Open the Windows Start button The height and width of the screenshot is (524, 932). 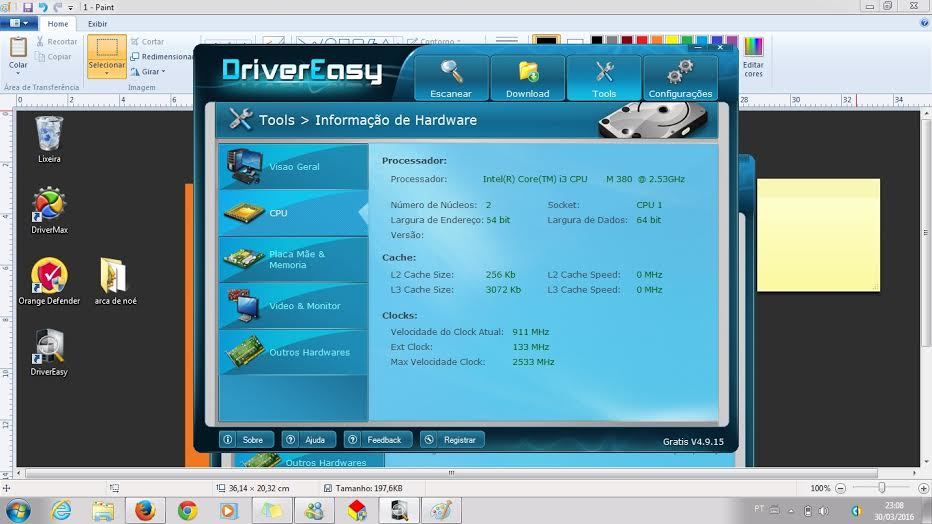(18, 510)
